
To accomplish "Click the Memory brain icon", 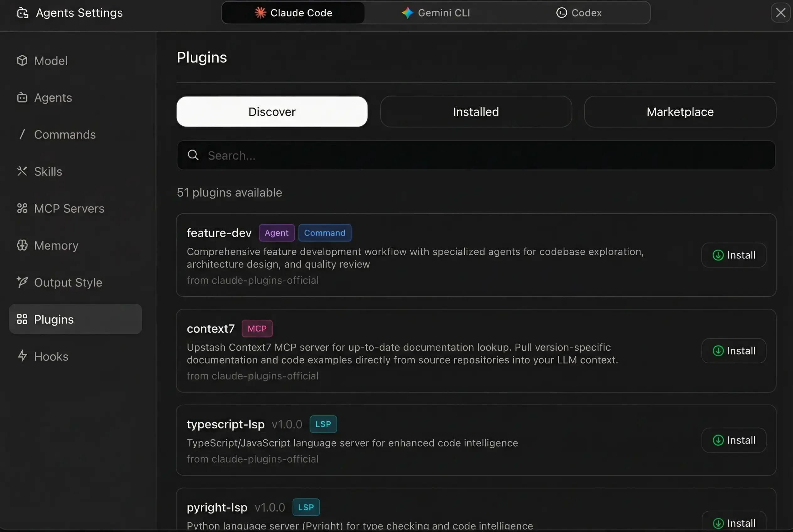I will coord(22,245).
